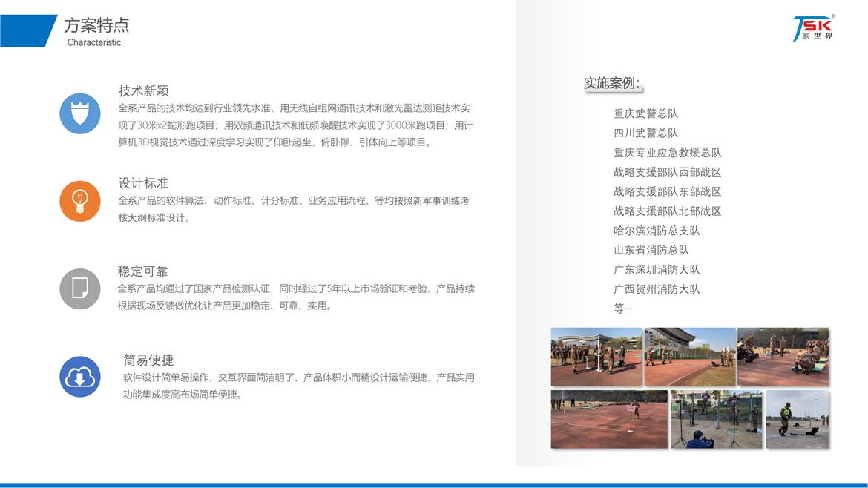Click the orange lightbulb icon beside 设计标准
The width and height of the screenshot is (868, 488).
click(x=80, y=201)
